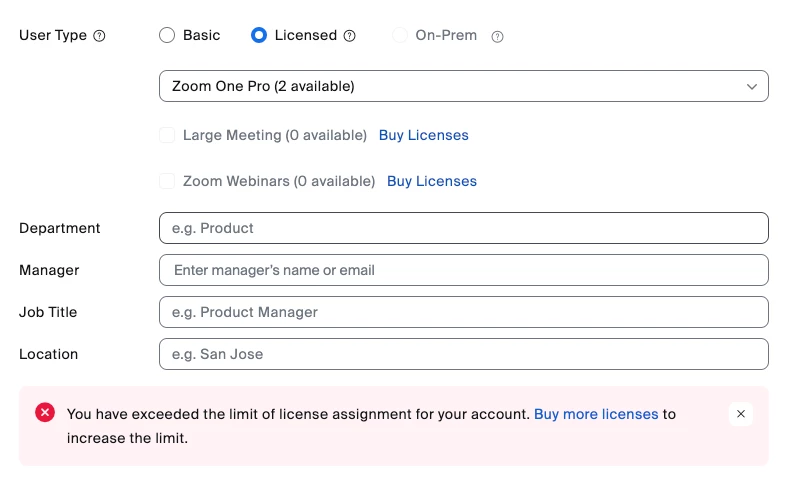Dismiss the license limit error message

(x=740, y=414)
